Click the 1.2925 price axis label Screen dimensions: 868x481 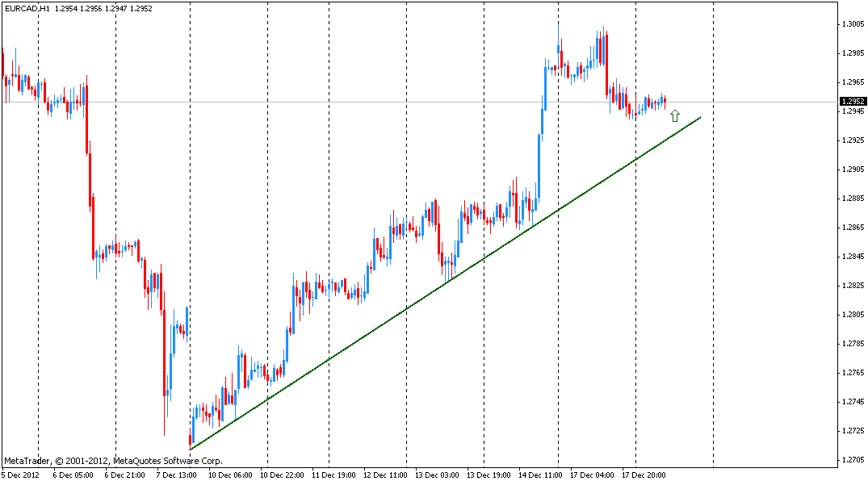click(x=853, y=140)
